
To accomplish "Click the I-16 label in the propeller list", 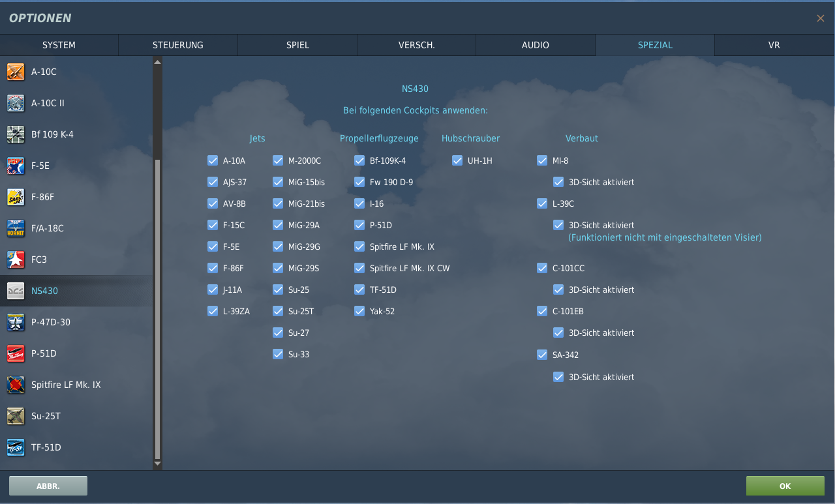I will tap(376, 203).
